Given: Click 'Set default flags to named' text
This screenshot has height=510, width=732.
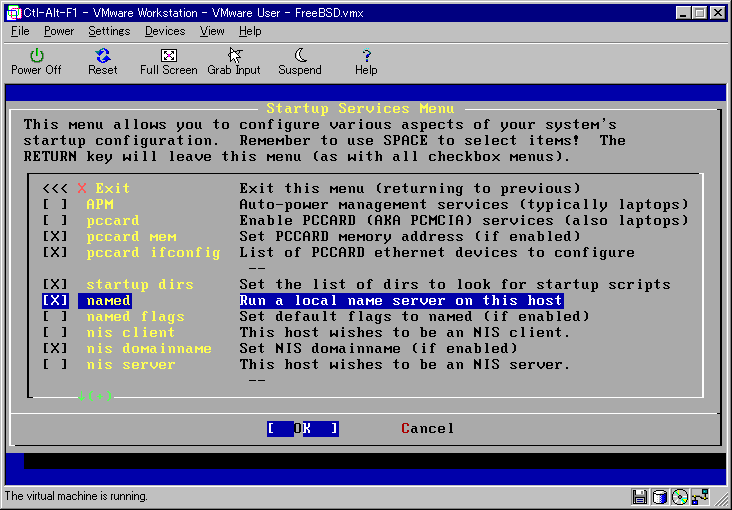Looking at the screenshot, I should click(x=415, y=317).
